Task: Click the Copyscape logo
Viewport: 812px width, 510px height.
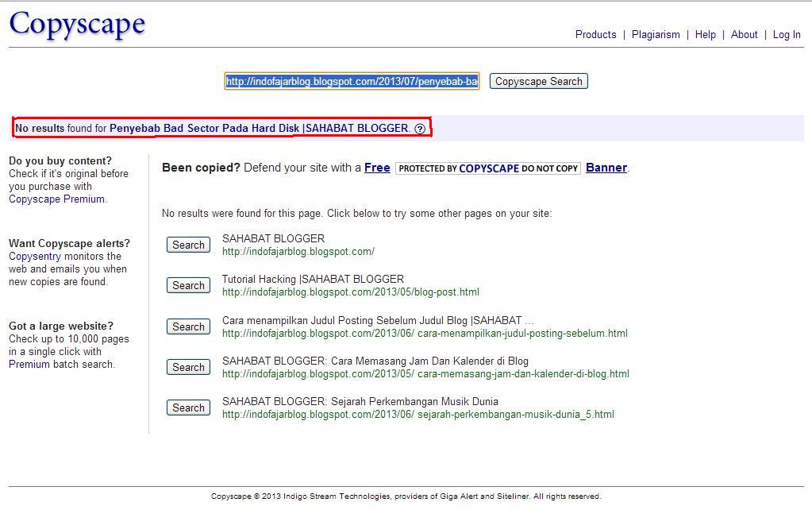Action: coord(77,25)
